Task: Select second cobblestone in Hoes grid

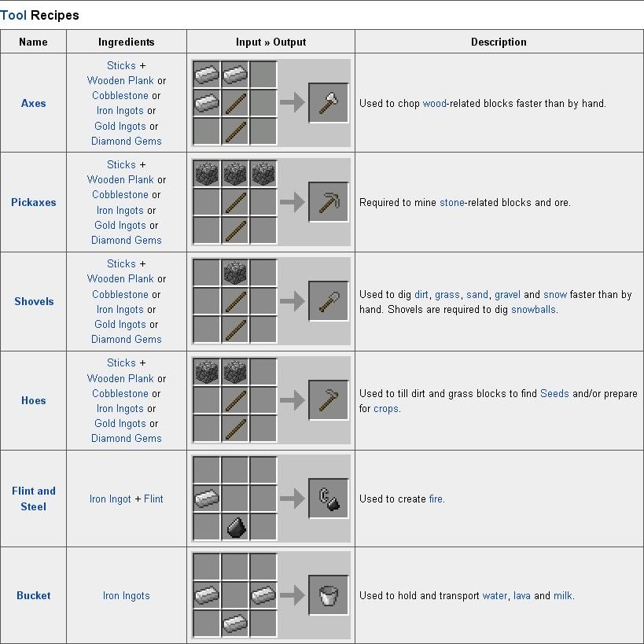Action: (235, 371)
